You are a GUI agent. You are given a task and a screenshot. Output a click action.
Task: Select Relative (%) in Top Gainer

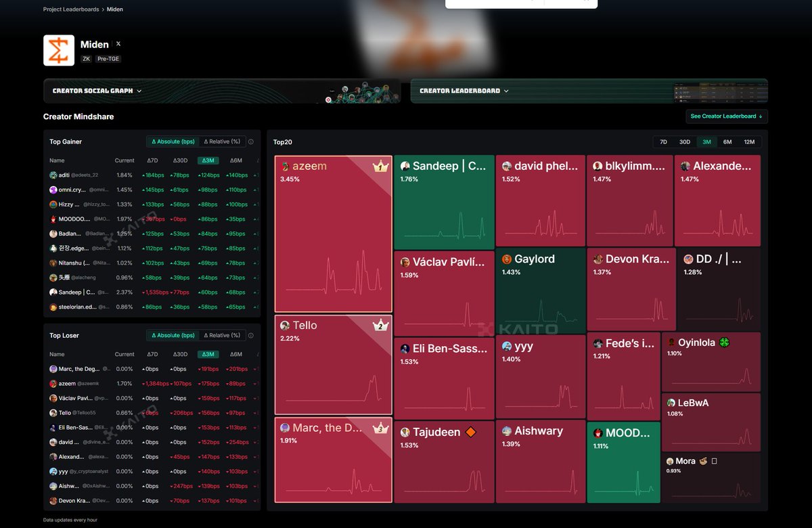point(222,141)
